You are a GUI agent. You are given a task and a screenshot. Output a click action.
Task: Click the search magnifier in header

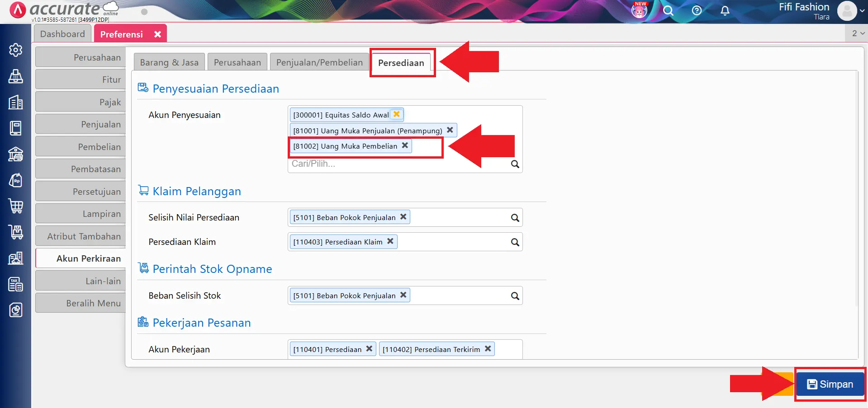tap(668, 11)
